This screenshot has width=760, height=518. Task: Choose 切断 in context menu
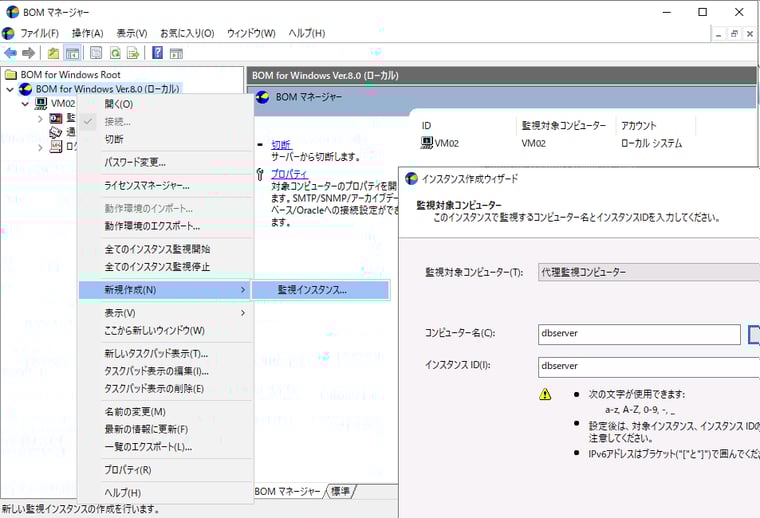[165, 139]
